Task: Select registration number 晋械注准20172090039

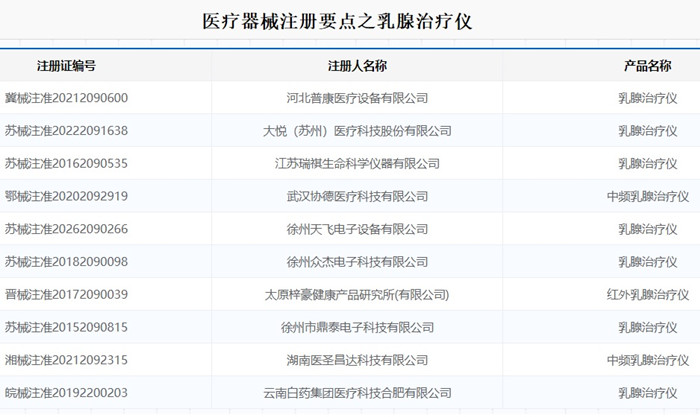Action: click(67, 295)
